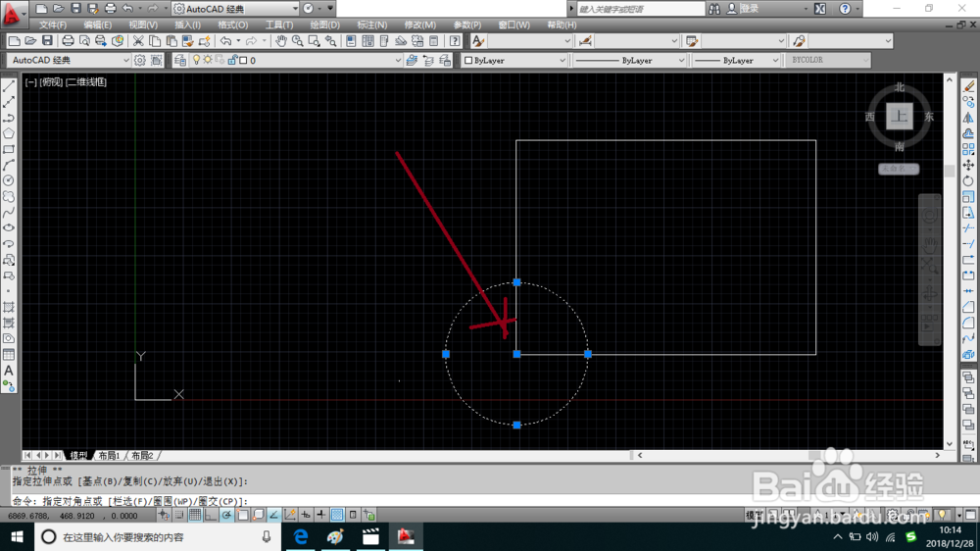
Task: Click the Workspace Settings gear icon
Action: click(x=140, y=60)
